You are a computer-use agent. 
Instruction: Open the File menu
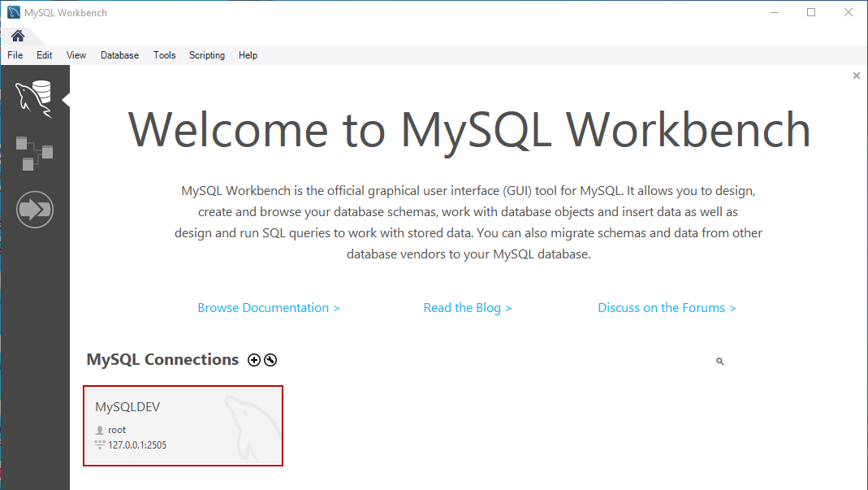click(x=15, y=55)
